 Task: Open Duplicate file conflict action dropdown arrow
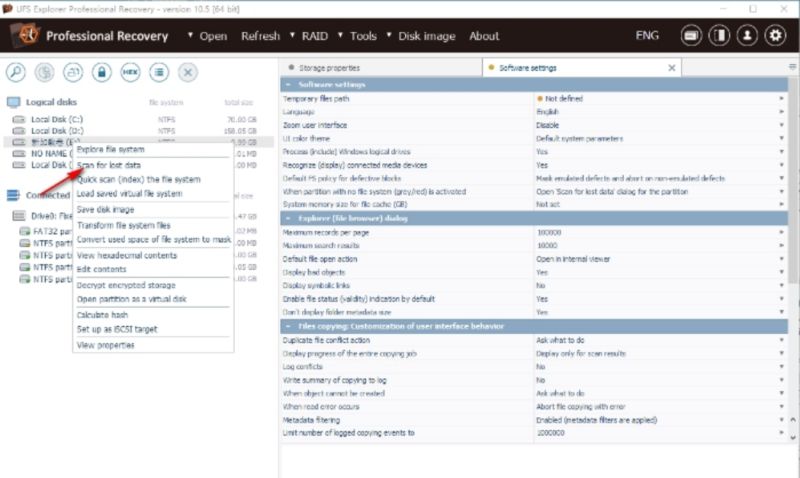point(781,340)
